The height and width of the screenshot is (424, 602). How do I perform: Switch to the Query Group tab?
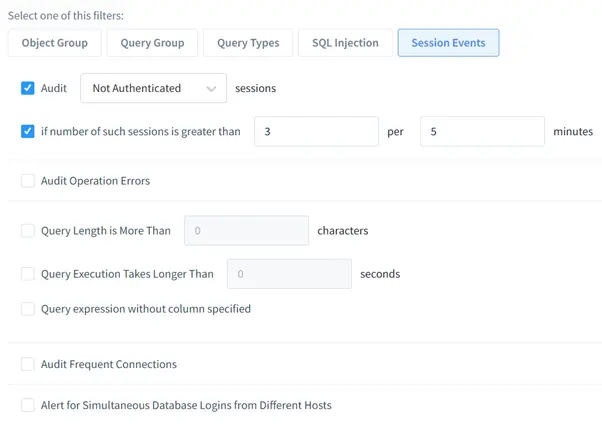click(x=152, y=43)
